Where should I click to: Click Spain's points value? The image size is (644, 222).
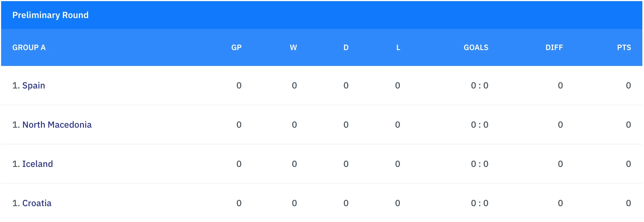point(628,85)
